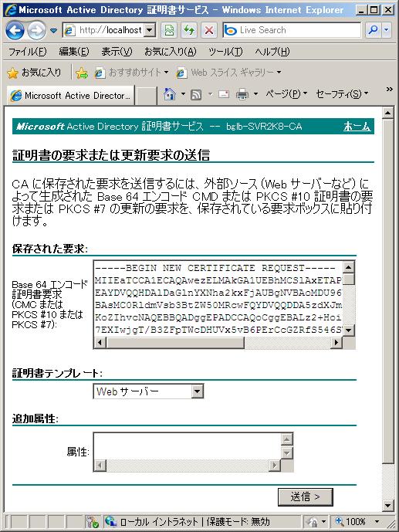The image size is (399, 532).
Task: Stop loading with the red X icon
Action: click(x=209, y=31)
